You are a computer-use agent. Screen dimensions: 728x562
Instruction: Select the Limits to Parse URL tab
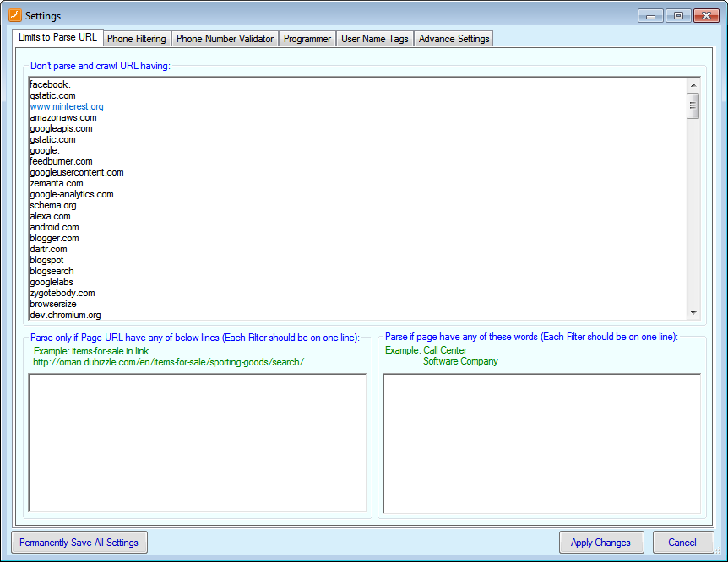pos(57,38)
